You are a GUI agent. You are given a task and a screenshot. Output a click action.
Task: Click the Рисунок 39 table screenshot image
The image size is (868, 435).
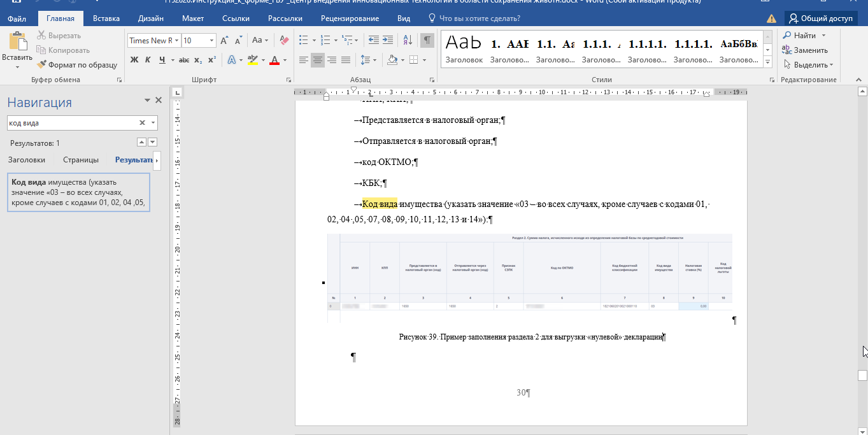point(530,278)
